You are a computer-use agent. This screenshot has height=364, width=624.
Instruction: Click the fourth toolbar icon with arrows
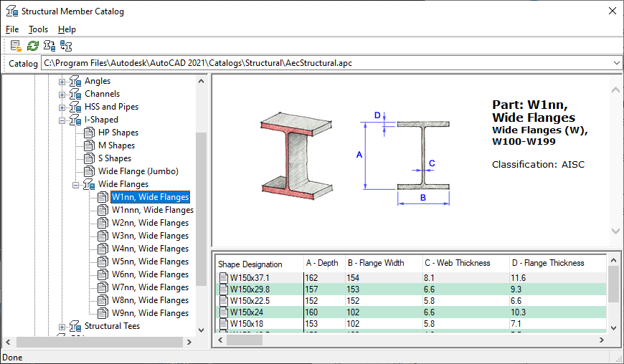[66, 46]
